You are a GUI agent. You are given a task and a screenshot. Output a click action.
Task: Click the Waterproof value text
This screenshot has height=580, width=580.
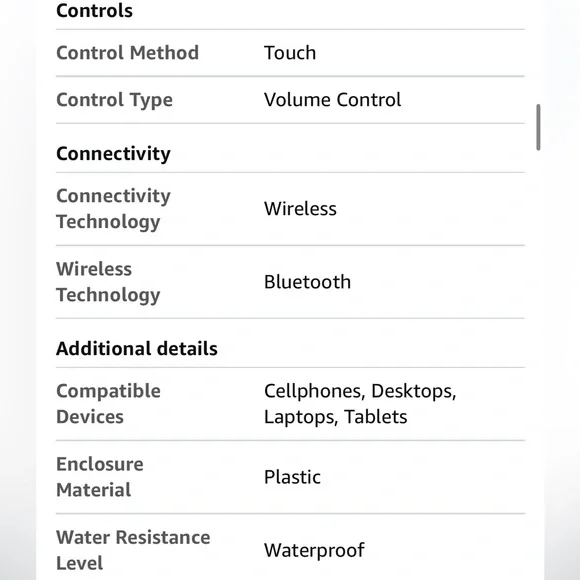click(x=314, y=550)
